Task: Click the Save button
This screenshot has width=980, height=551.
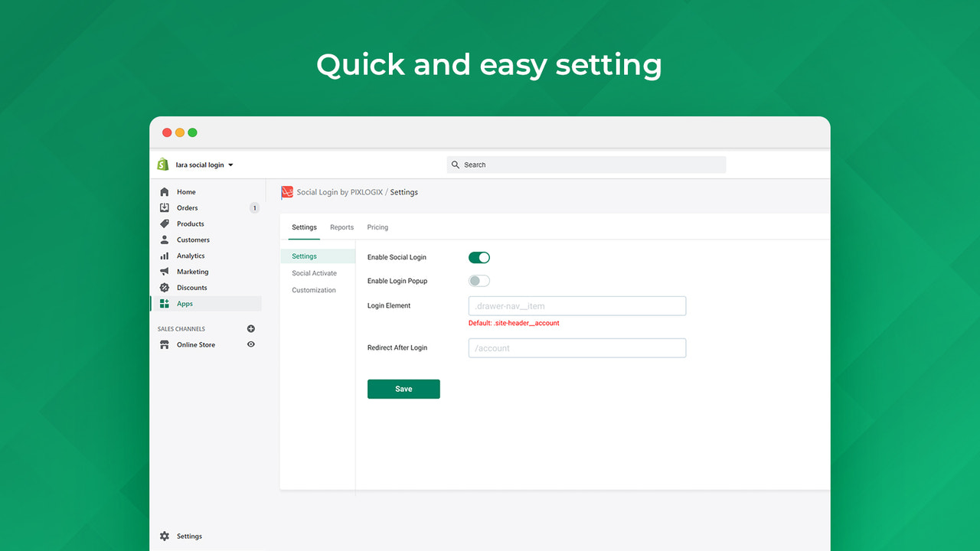Action: pyautogui.click(x=403, y=389)
